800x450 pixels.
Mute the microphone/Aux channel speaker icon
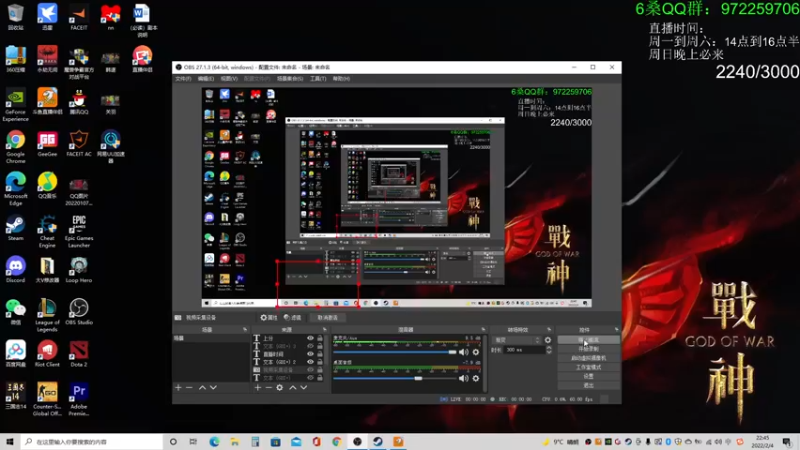coord(463,352)
